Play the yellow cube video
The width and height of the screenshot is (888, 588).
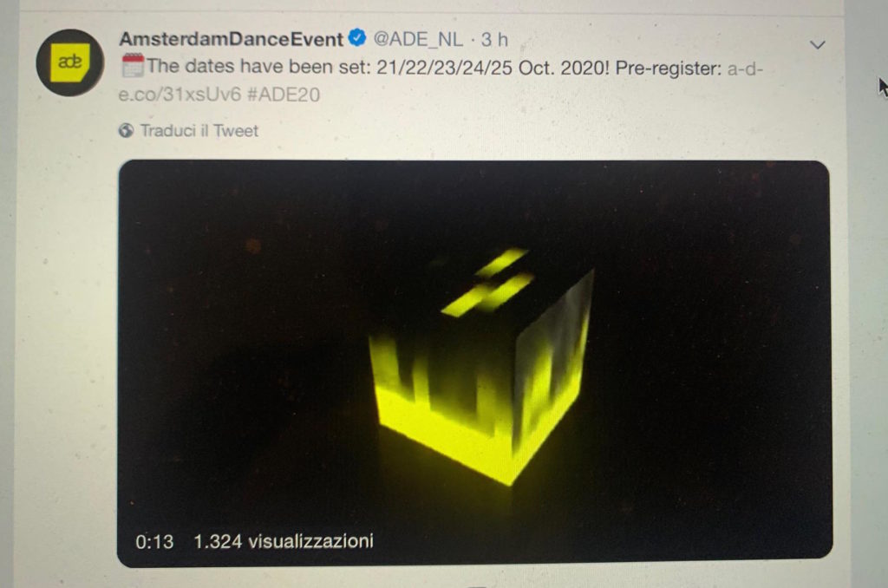474,363
